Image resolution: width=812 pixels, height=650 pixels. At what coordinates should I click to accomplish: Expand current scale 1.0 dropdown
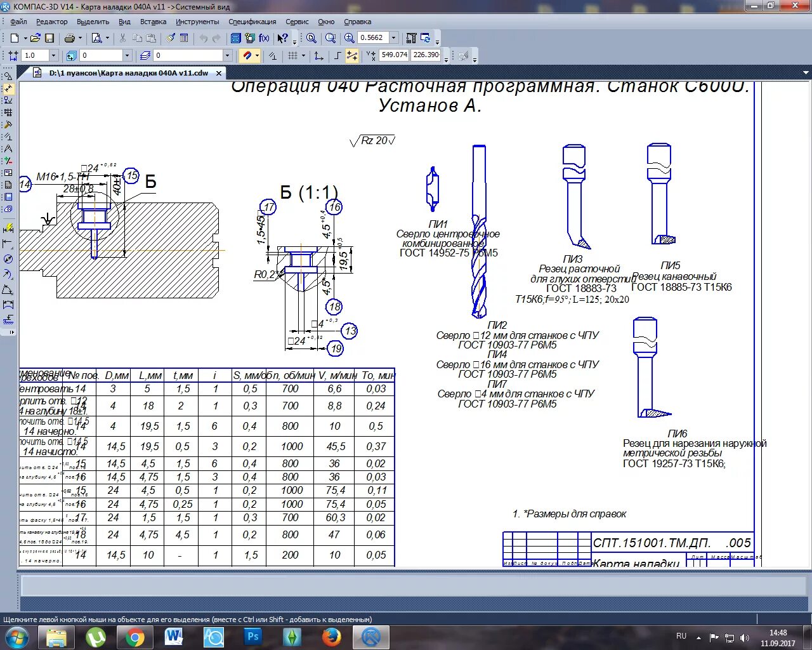click(53, 55)
